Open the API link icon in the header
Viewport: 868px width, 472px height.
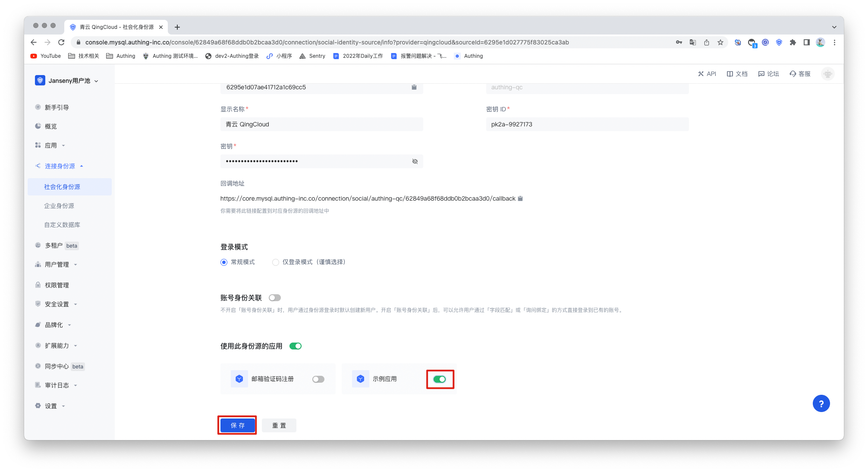[701, 74]
